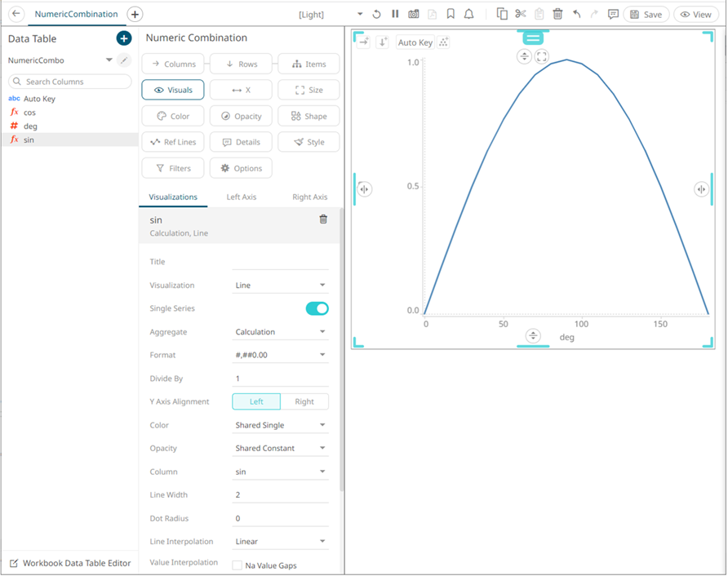Add a new dashboard tab
The image size is (728, 576).
pyautogui.click(x=135, y=14)
